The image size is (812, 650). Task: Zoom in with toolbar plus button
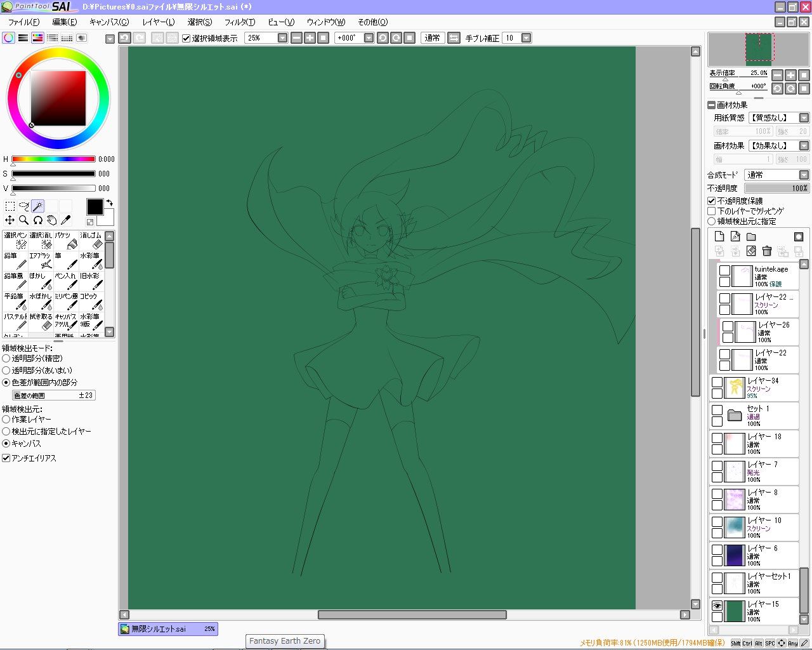[310, 38]
